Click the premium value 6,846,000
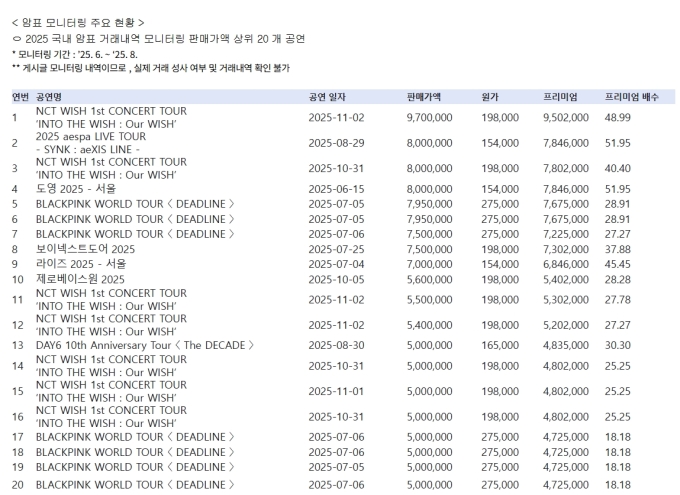This screenshot has width=680, height=495. click(x=566, y=264)
